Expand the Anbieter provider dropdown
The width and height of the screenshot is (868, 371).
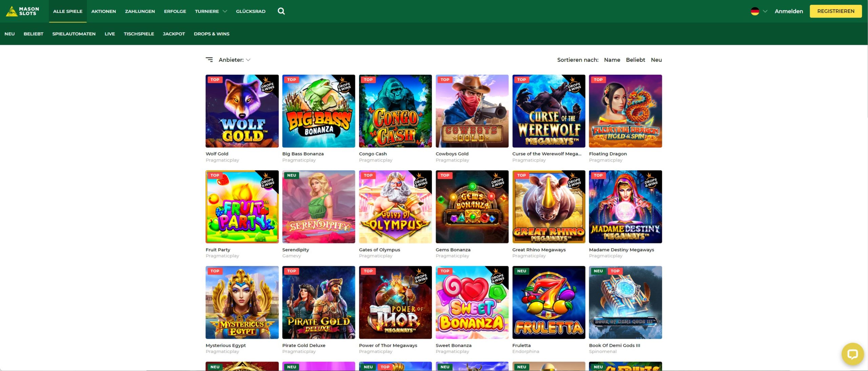[235, 60]
